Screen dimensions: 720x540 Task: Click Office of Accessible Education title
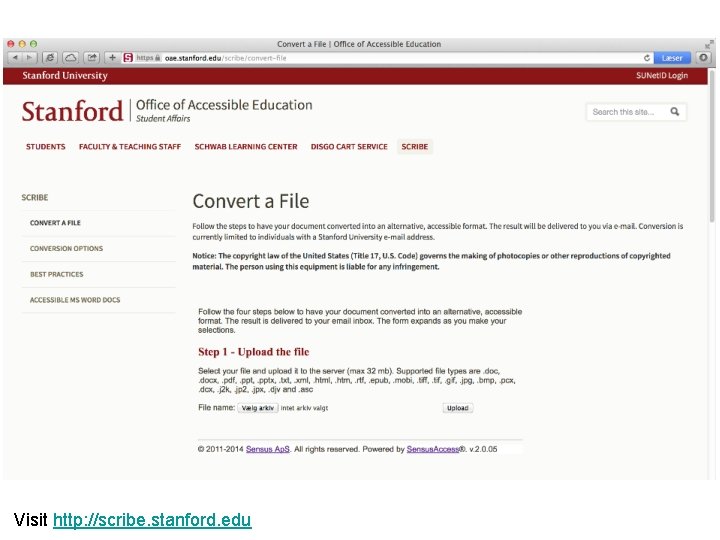click(224, 105)
